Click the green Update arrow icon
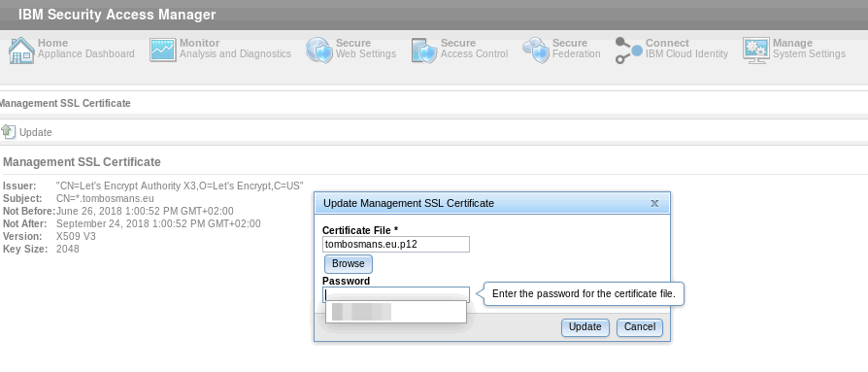Viewport: 868px width, 372px height. pos(9,132)
